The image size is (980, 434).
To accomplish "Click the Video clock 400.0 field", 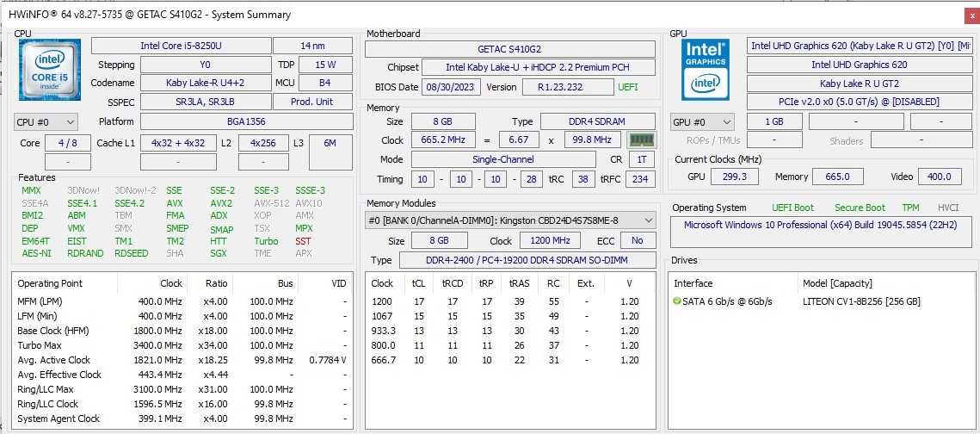I will [940, 177].
